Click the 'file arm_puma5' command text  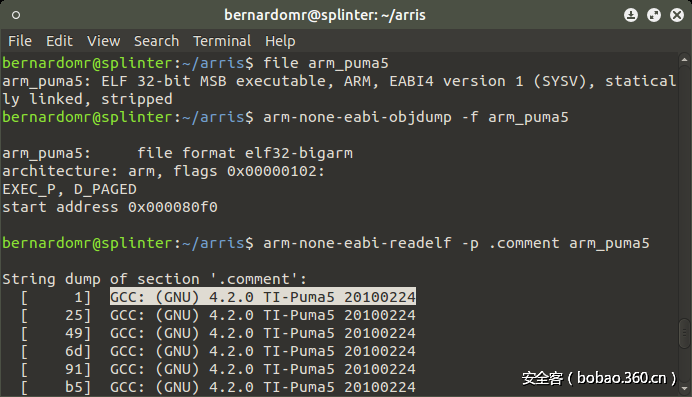click(x=326, y=63)
